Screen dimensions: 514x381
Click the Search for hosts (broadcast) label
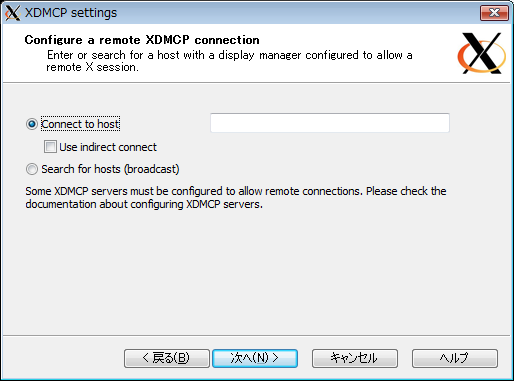pos(110,169)
